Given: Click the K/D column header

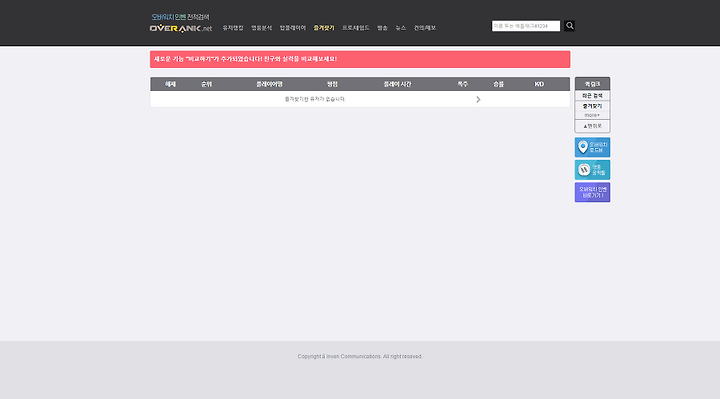Looking at the screenshot, I should pos(539,84).
